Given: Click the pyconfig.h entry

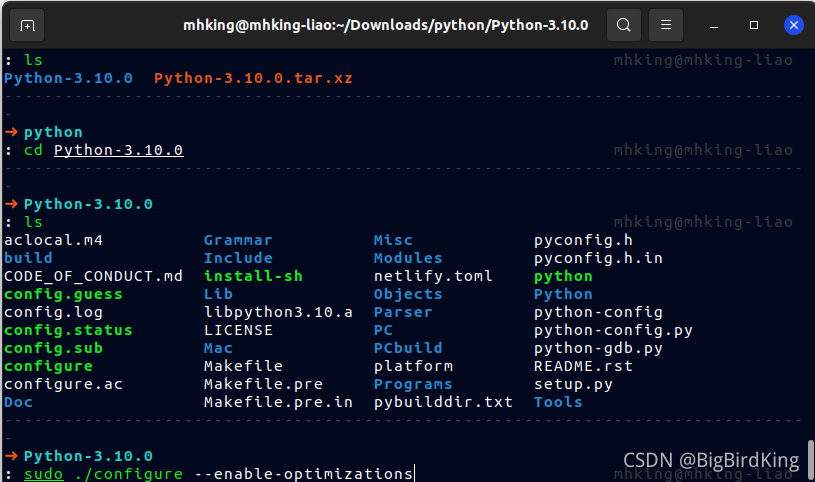Looking at the screenshot, I should click(583, 240).
